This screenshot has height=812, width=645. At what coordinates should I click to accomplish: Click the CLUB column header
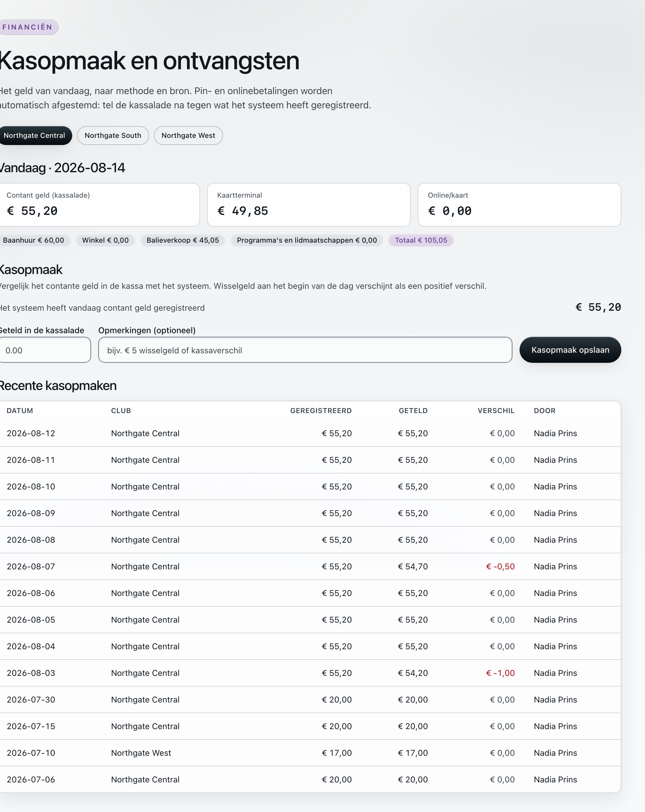pyautogui.click(x=121, y=411)
